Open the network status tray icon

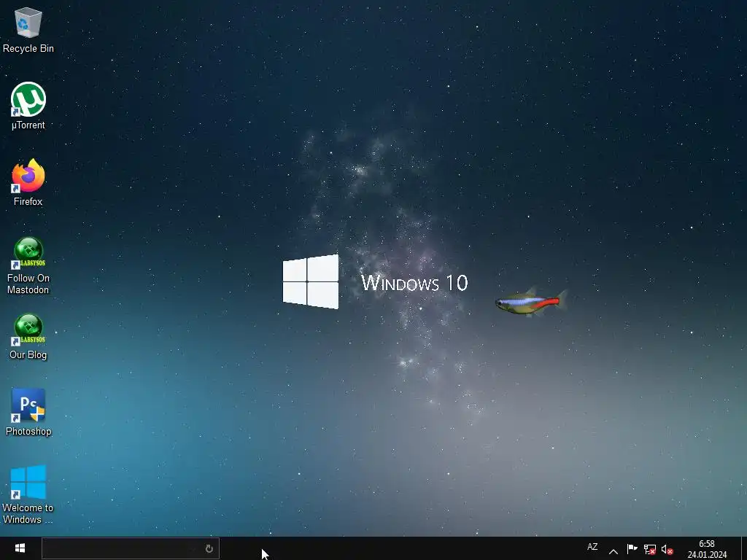[649, 550]
